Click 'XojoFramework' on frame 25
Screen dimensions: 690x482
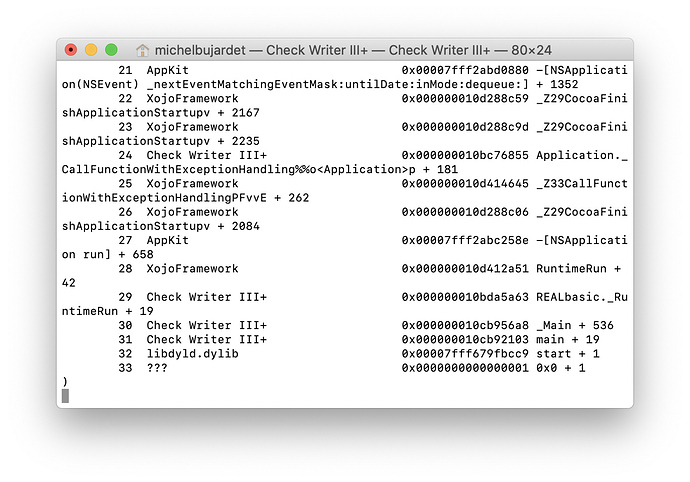192,184
